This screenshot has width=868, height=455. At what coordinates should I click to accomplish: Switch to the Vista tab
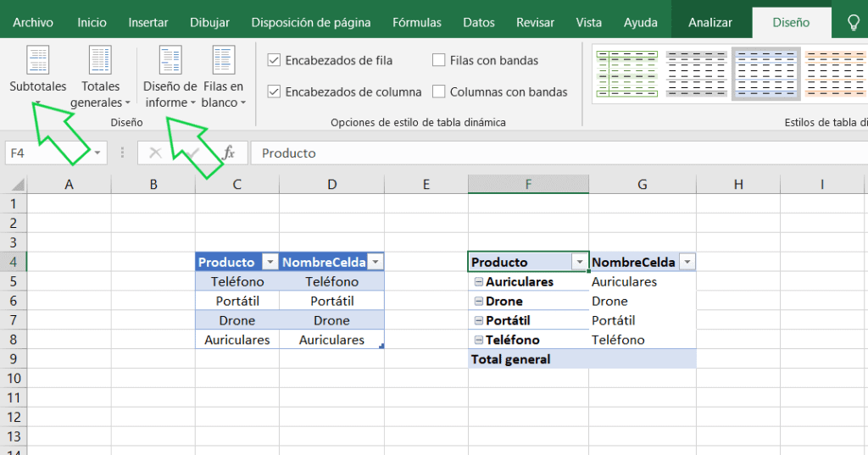click(588, 23)
